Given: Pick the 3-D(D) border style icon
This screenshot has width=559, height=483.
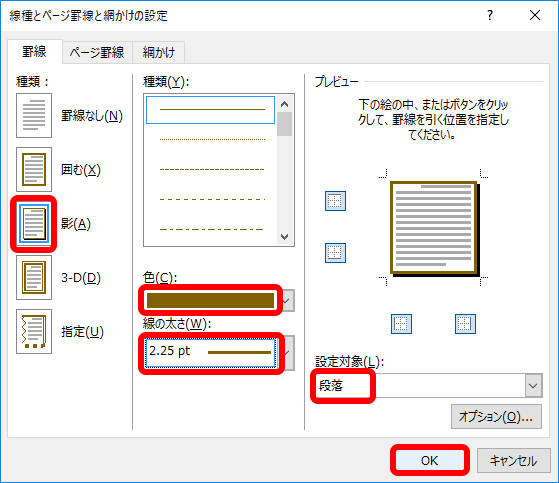Looking at the screenshot, I should click(x=34, y=278).
